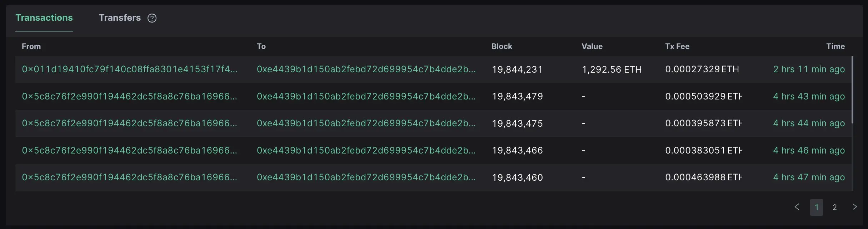The width and height of the screenshot is (868, 229).
Task: Click the value 1,292.56 ETH entry
Action: (612, 69)
